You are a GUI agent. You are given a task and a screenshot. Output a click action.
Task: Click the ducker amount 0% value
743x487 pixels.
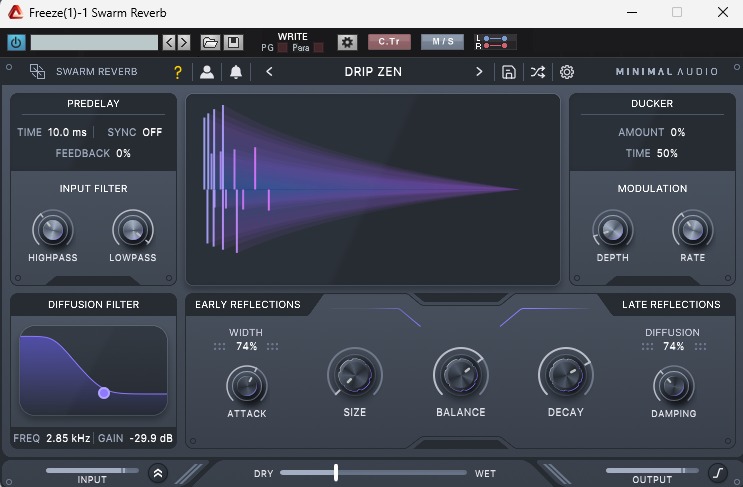click(x=678, y=132)
